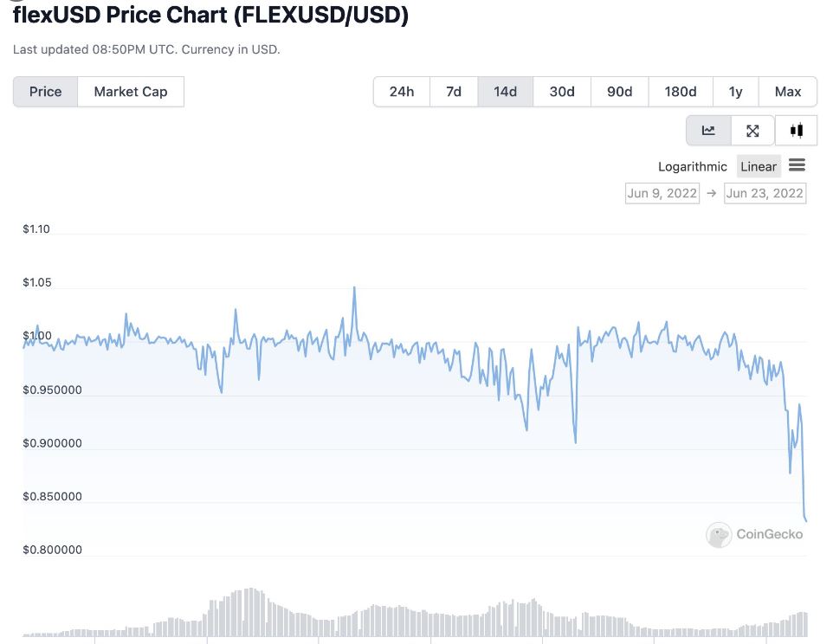Choose the 14d time range
The height and width of the screenshot is (644, 833).
[505, 92]
